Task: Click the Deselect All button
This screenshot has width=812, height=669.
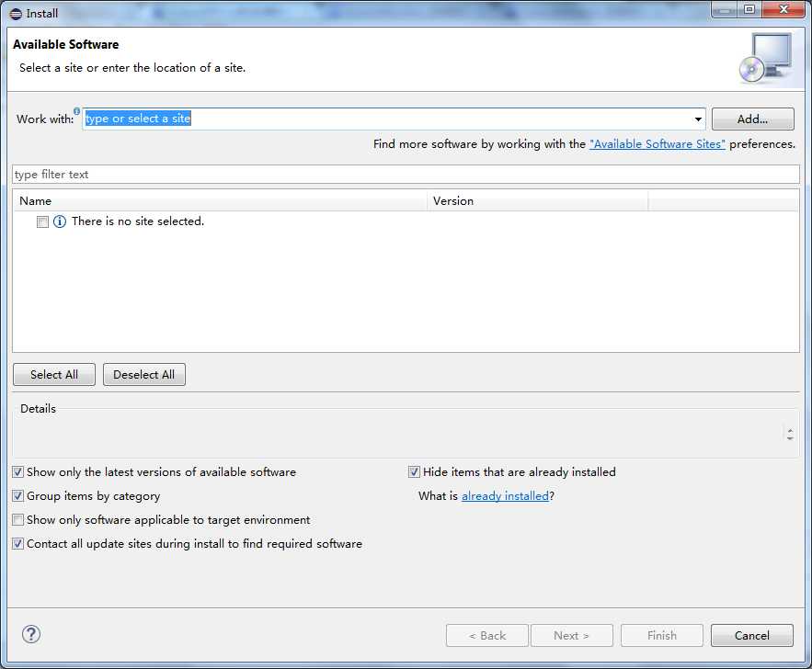Action: pos(144,375)
